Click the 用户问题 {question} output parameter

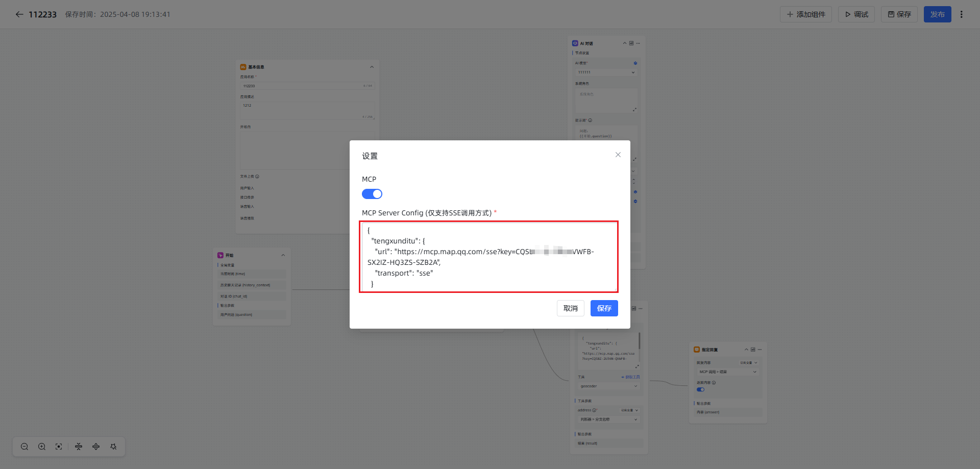pos(252,315)
